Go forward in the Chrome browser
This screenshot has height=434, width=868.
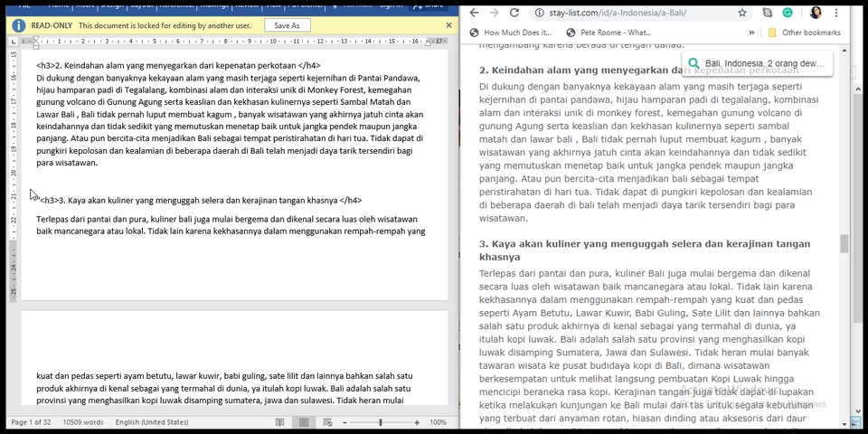click(494, 13)
